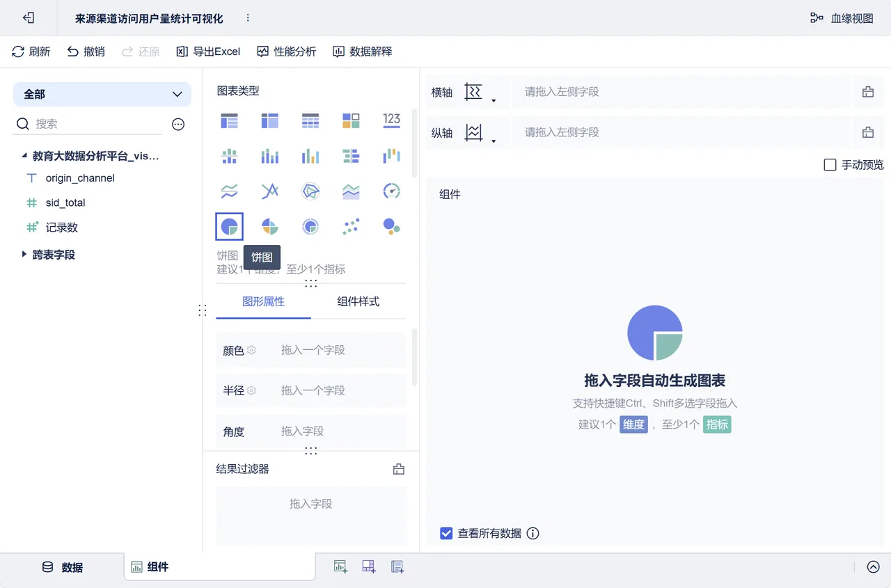Switch to the 图形属性 tab
This screenshot has width=891, height=588.
coord(263,301)
